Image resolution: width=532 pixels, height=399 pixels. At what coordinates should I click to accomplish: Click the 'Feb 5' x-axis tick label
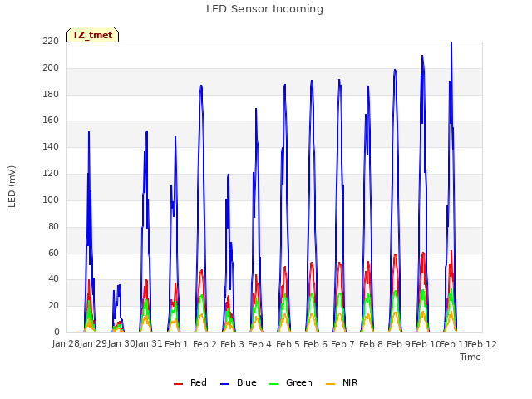point(288,344)
